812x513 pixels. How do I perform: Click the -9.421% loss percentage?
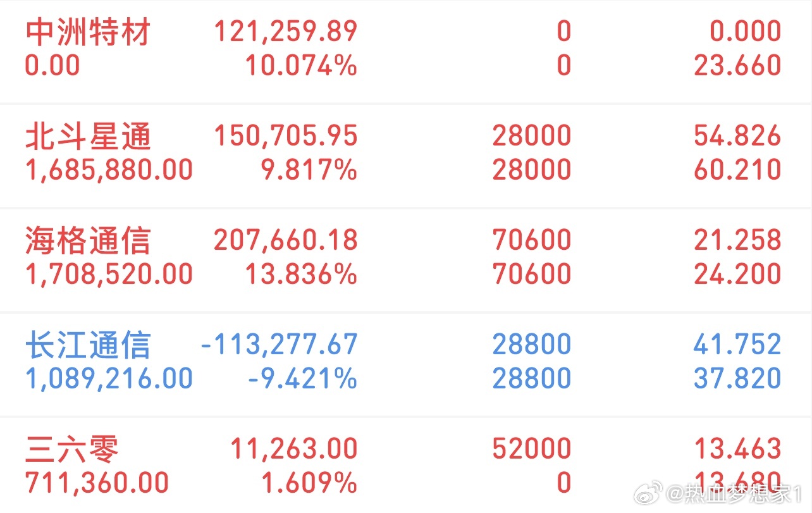tap(302, 378)
